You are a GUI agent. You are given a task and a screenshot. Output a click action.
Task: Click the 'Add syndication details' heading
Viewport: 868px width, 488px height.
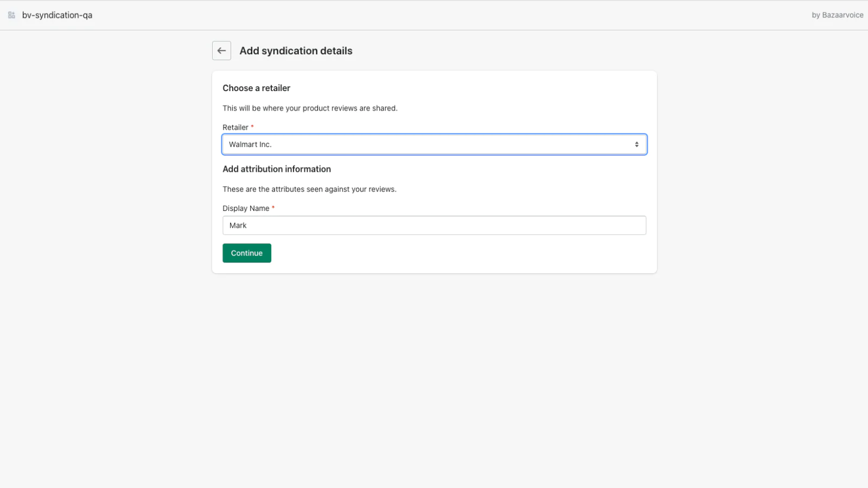pos(296,51)
